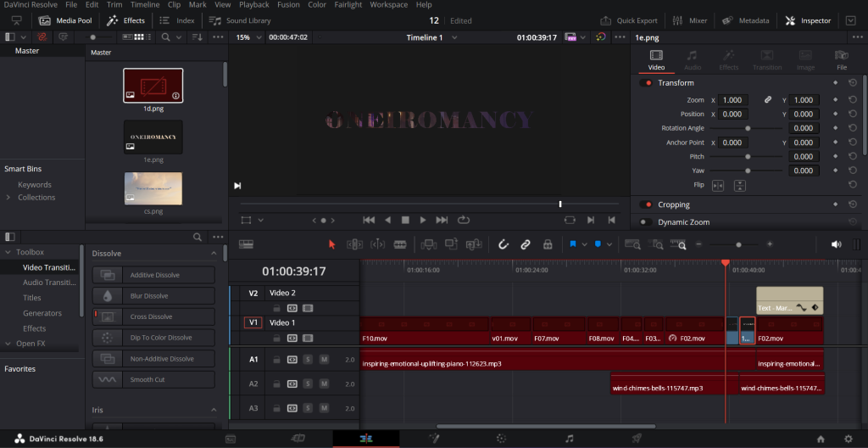Disable the Transform section toggle
Viewport: 868px width, 448px height.
pyautogui.click(x=646, y=83)
